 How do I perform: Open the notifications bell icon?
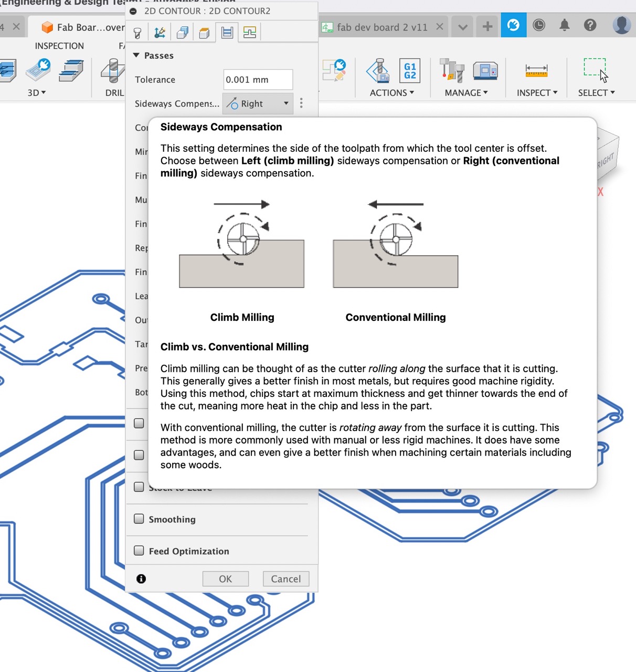coord(565,25)
